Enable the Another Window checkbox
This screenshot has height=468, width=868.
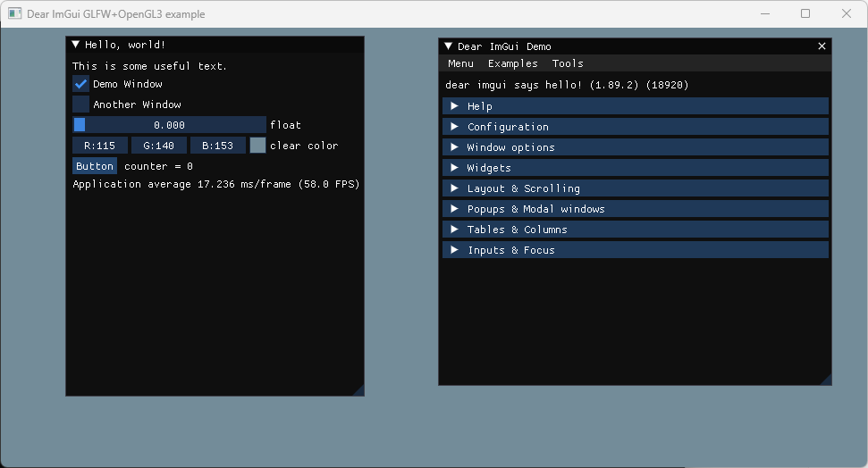(x=80, y=104)
